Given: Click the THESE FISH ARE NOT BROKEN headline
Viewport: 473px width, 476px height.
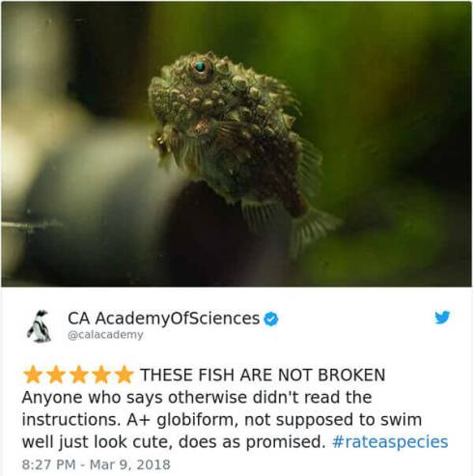Looking at the screenshot, I should 263,375.
